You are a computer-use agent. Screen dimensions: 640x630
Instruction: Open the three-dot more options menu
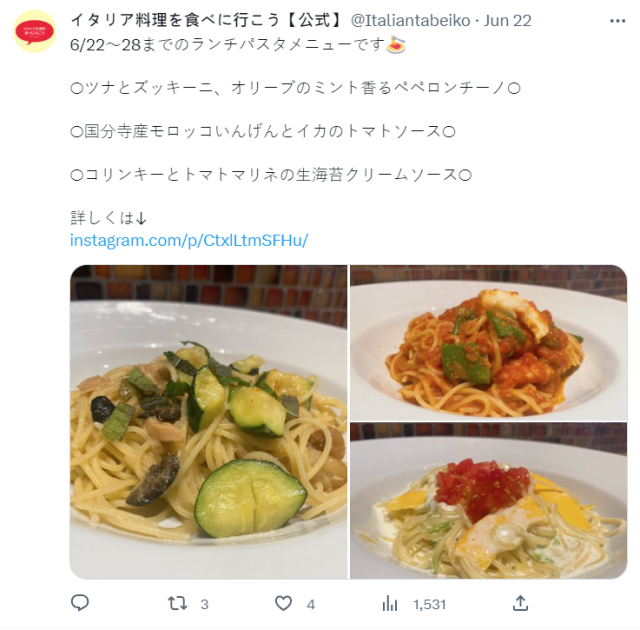(x=618, y=21)
